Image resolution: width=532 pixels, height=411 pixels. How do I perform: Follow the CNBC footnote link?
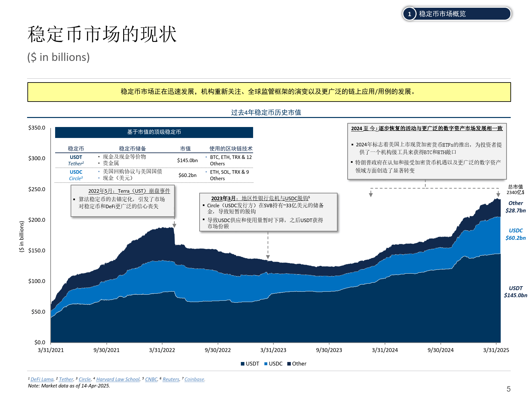[151, 379]
